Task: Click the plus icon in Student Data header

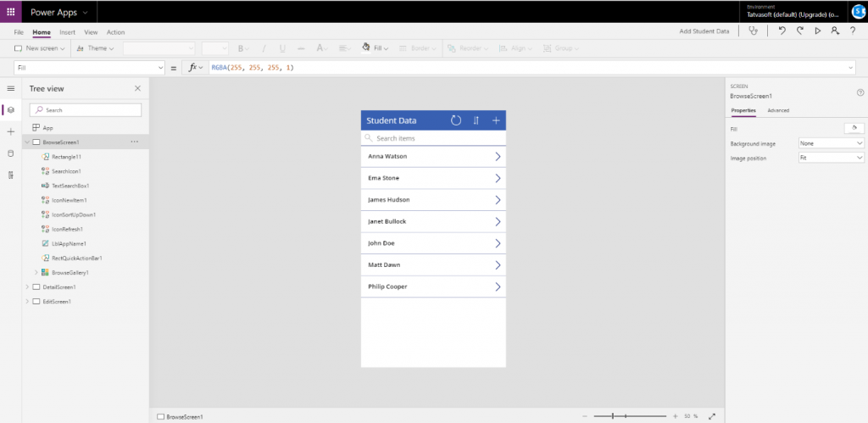Action: pos(496,120)
